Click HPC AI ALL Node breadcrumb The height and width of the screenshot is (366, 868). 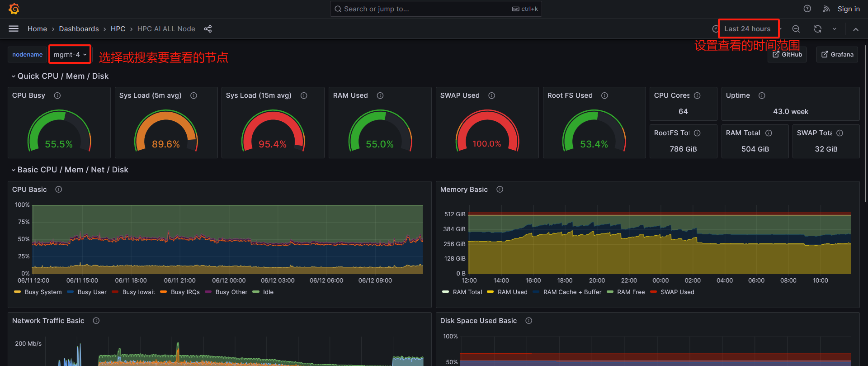pyautogui.click(x=166, y=29)
